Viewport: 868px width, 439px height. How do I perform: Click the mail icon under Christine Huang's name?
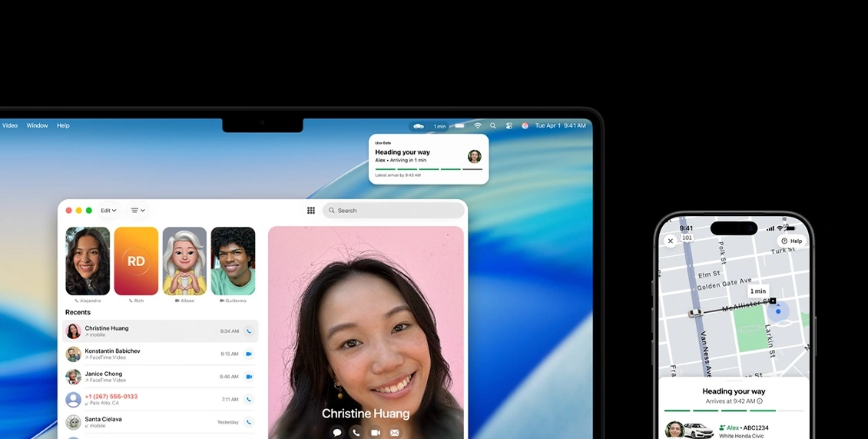pos(395,433)
